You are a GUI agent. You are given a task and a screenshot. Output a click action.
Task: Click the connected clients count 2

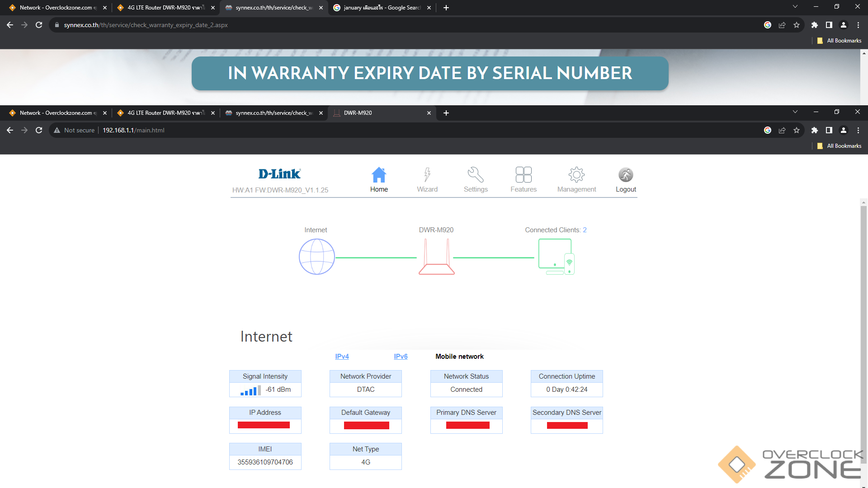[585, 230]
